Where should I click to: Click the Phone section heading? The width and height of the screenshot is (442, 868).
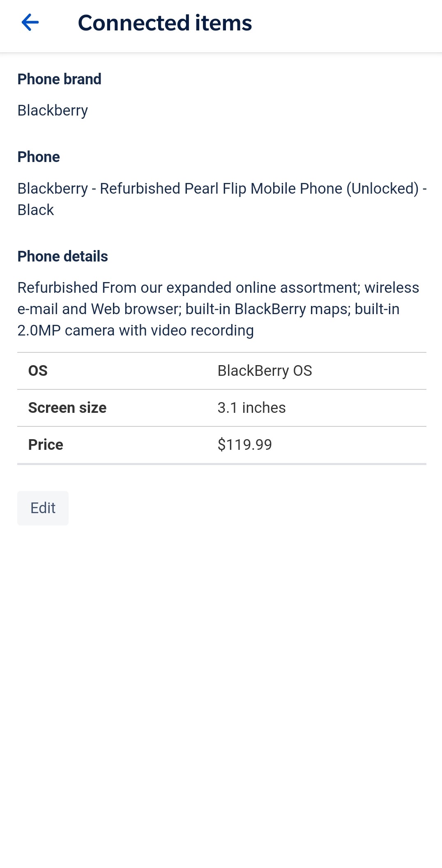39,157
